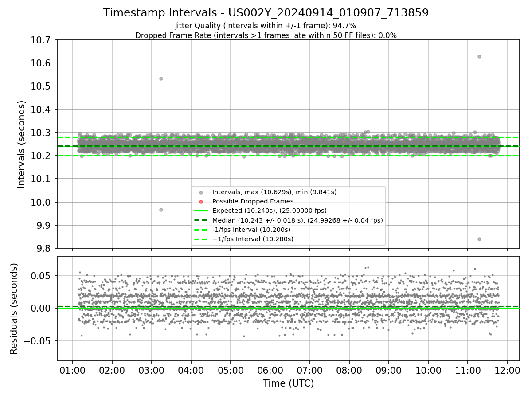Click the legend entry '+1/fps Interval (10.280s)'
532x399 pixels.
(x=253, y=239)
